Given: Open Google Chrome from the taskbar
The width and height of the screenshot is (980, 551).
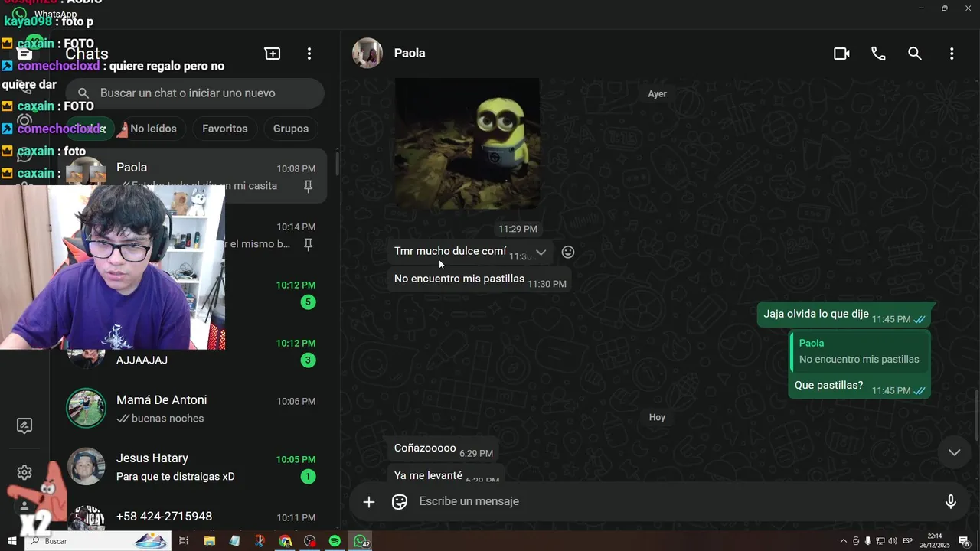Looking at the screenshot, I should pyautogui.click(x=285, y=541).
